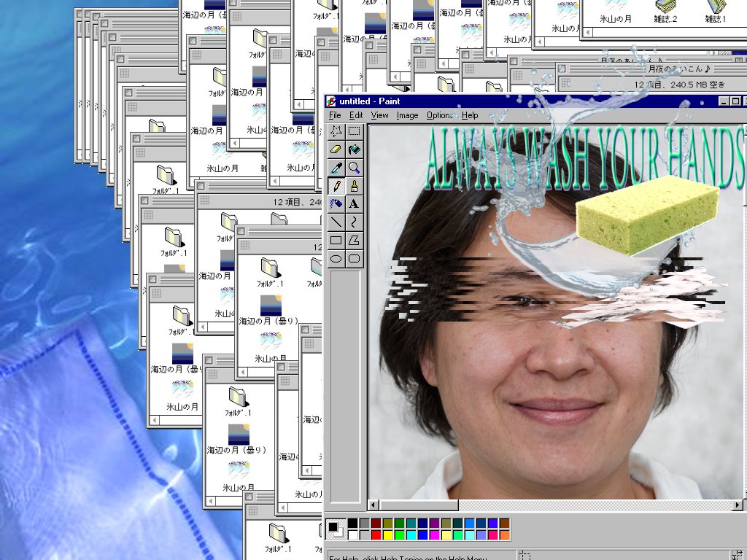Viewport: 747px width, 560px height.
Task: Select the periwinkle palette swatch
Action: tap(481, 535)
